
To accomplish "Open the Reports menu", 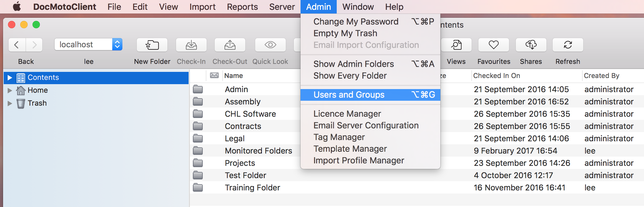I will [242, 7].
